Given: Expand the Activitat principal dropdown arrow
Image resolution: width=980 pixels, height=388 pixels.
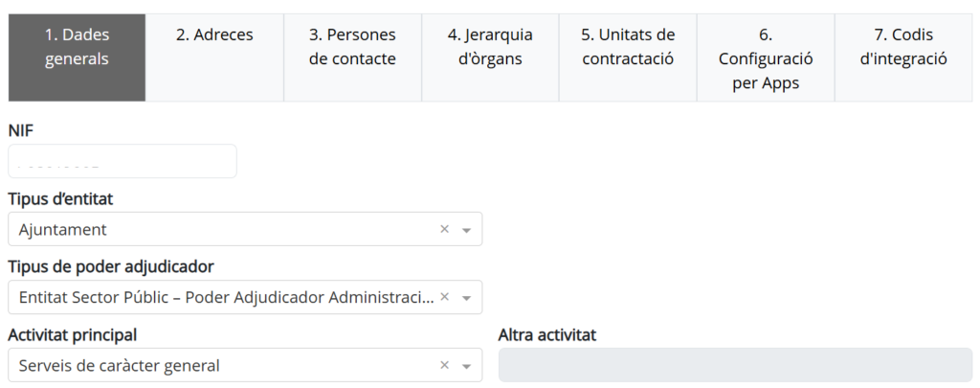Looking at the screenshot, I should point(466,366).
